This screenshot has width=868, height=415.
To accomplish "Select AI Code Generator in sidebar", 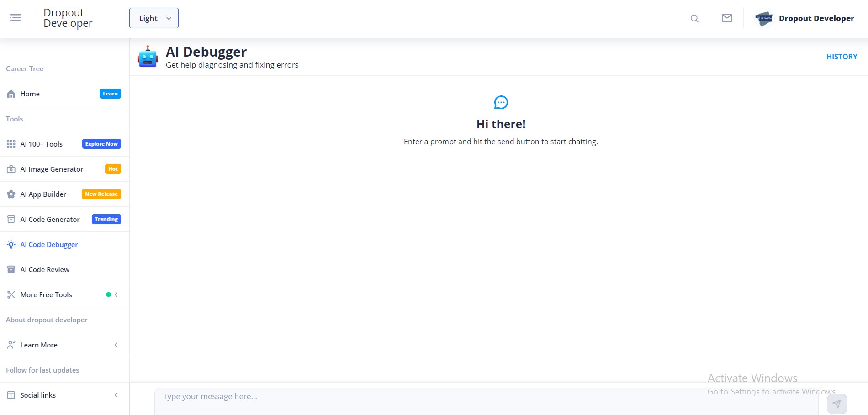I will pos(50,220).
